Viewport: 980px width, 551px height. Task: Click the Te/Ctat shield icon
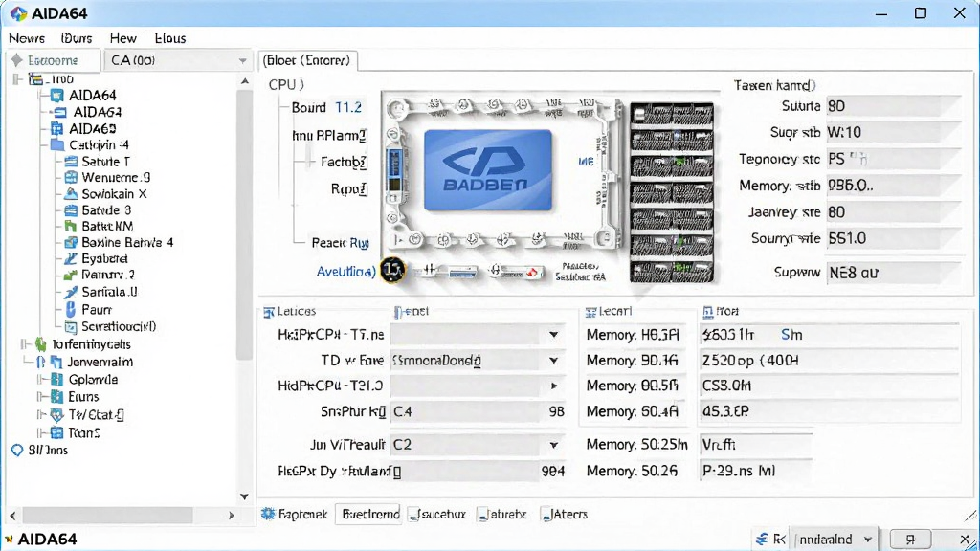point(56,415)
